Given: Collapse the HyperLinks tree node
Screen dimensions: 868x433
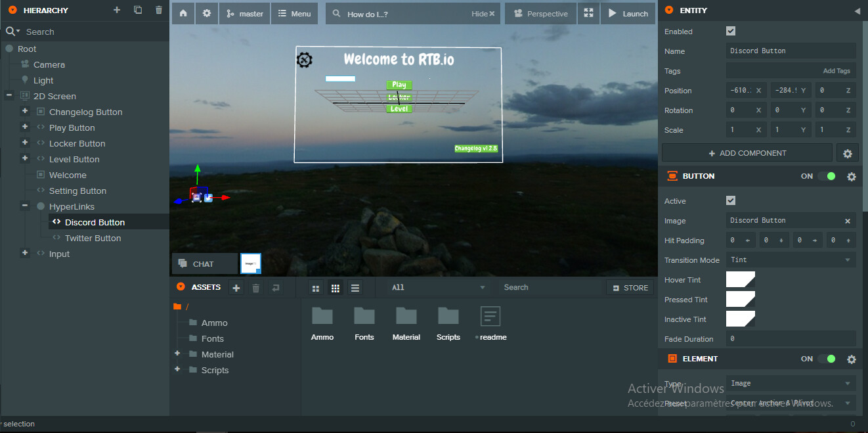Looking at the screenshot, I should tap(25, 206).
